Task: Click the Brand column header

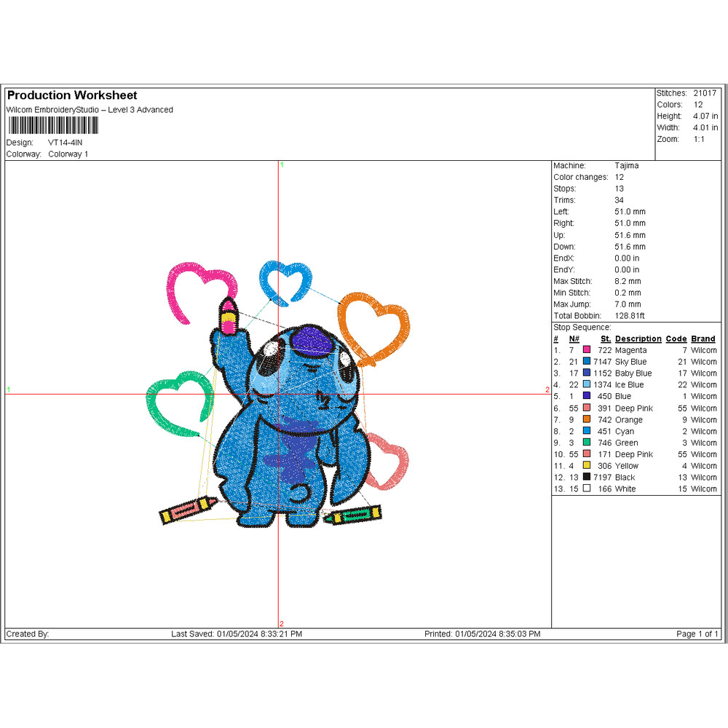Action: tap(703, 339)
